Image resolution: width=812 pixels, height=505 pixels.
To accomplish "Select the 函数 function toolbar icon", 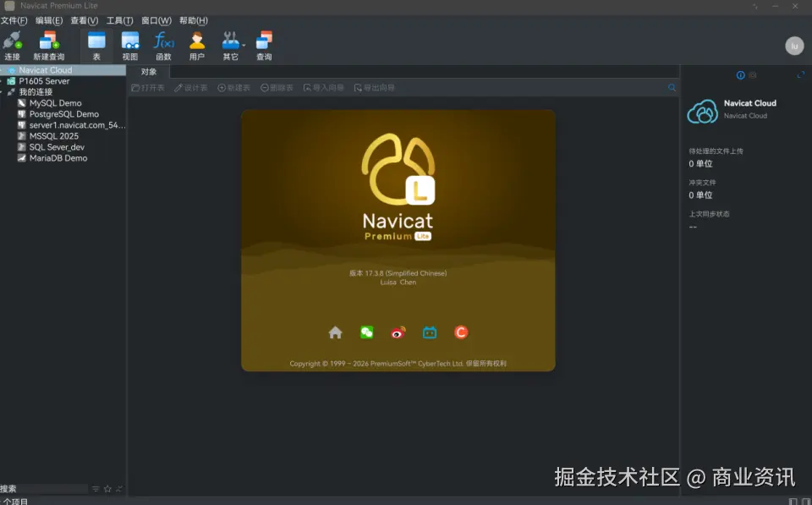I will 163,46.
